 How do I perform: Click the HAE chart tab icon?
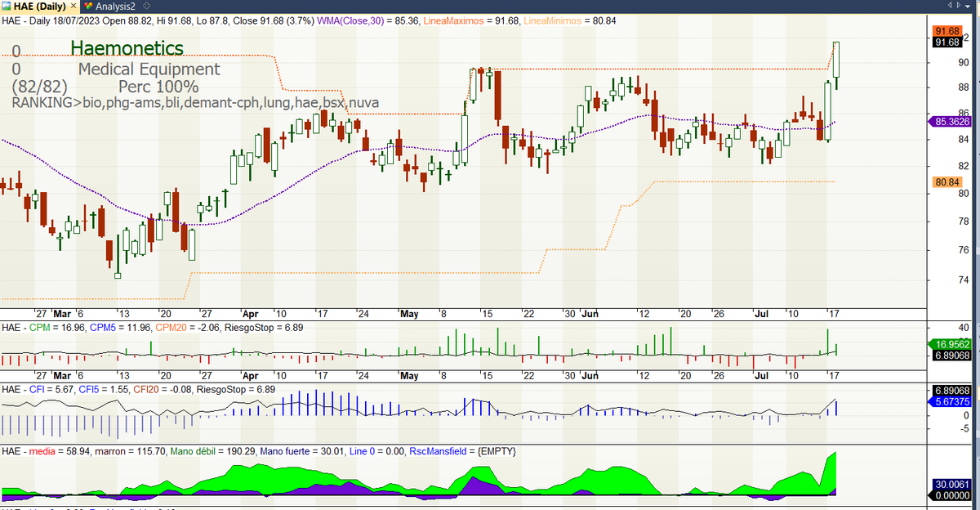(x=7, y=7)
